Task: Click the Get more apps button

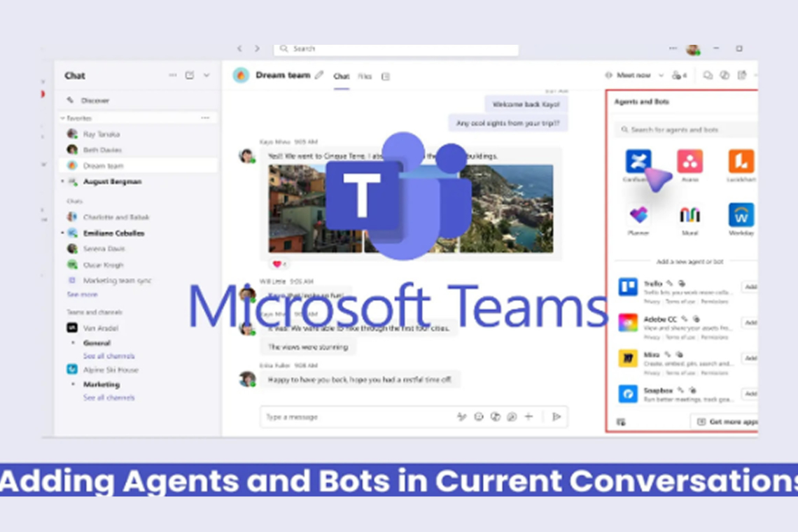Action: pyautogui.click(x=725, y=421)
